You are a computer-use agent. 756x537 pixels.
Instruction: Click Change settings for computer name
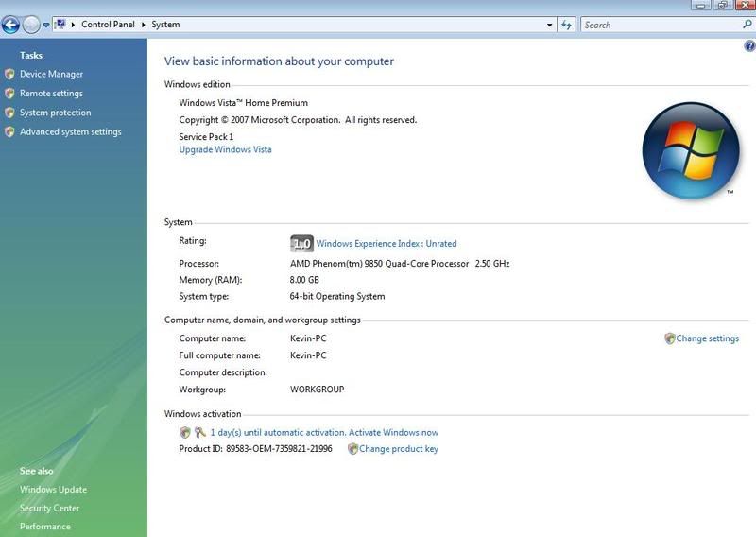[x=707, y=338]
